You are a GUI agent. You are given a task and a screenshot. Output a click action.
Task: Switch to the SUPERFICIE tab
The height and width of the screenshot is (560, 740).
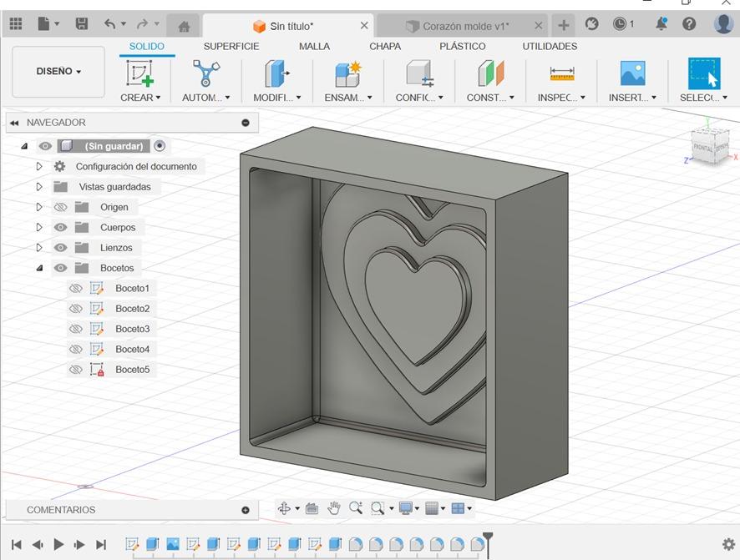click(231, 47)
